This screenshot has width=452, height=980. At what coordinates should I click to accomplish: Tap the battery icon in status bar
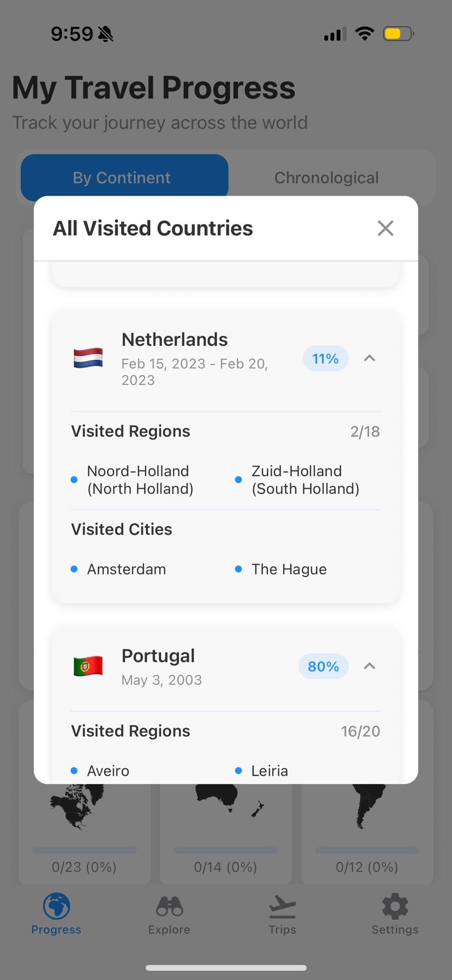398,34
